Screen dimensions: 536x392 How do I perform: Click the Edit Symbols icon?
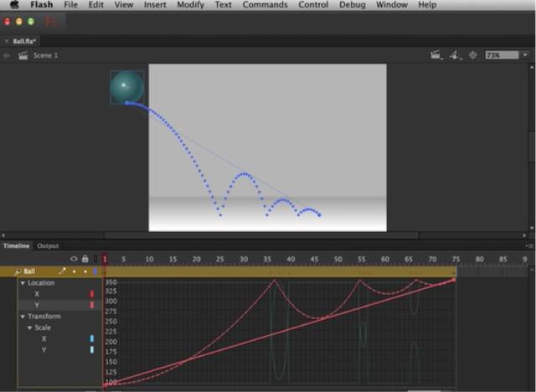click(455, 55)
